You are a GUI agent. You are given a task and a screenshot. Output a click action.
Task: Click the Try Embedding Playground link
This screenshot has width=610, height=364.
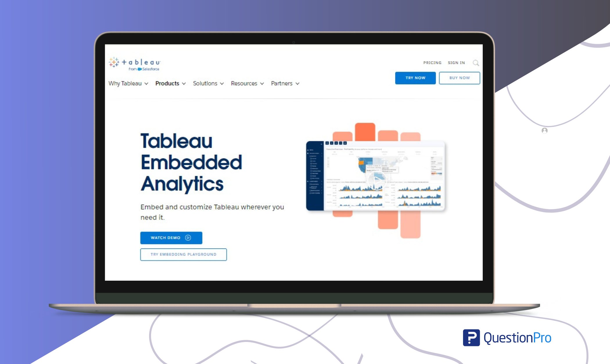[182, 254]
